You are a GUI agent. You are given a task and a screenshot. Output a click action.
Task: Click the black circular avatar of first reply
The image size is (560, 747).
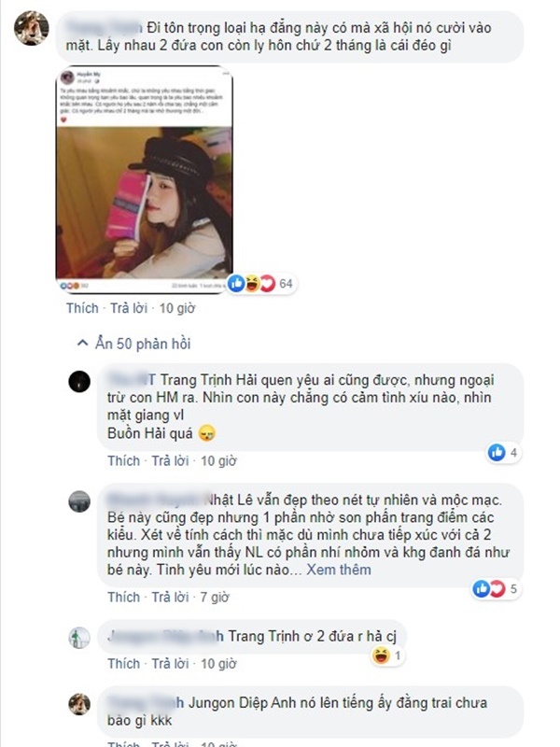[x=79, y=382]
